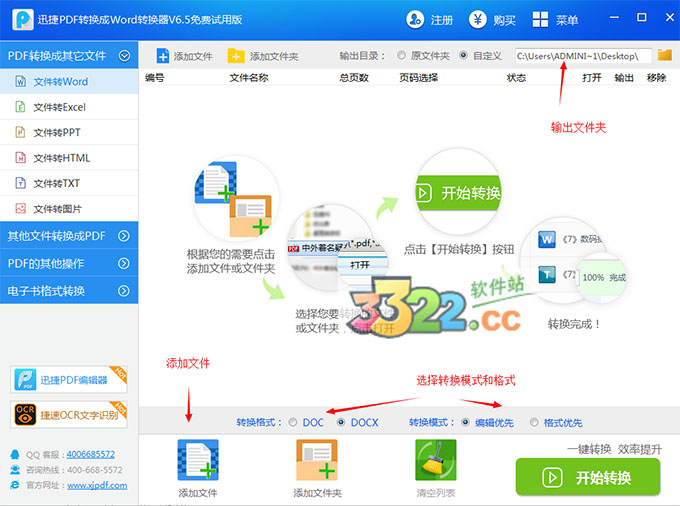Click the HTML icon beside 文件转HTML

[20, 157]
